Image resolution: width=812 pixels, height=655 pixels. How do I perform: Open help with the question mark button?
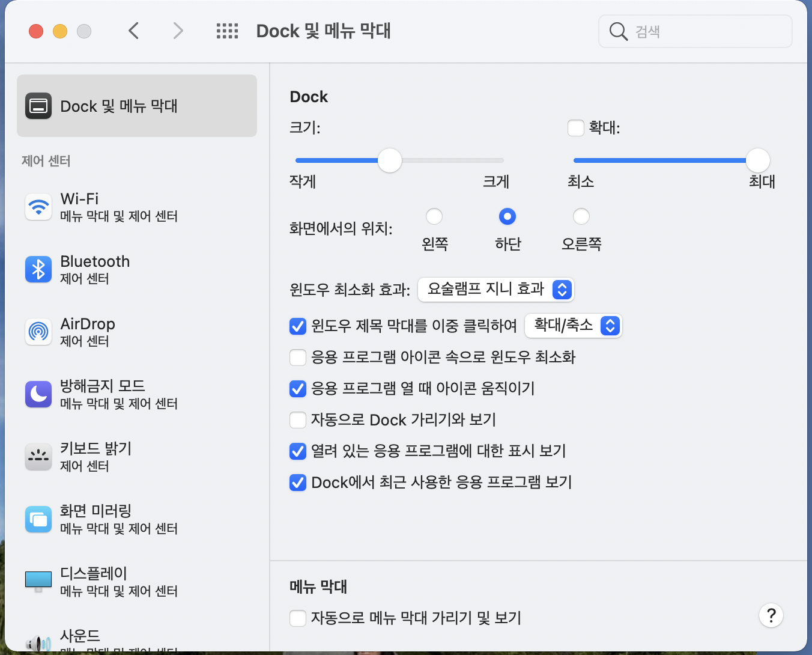click(x=771, y=615)
